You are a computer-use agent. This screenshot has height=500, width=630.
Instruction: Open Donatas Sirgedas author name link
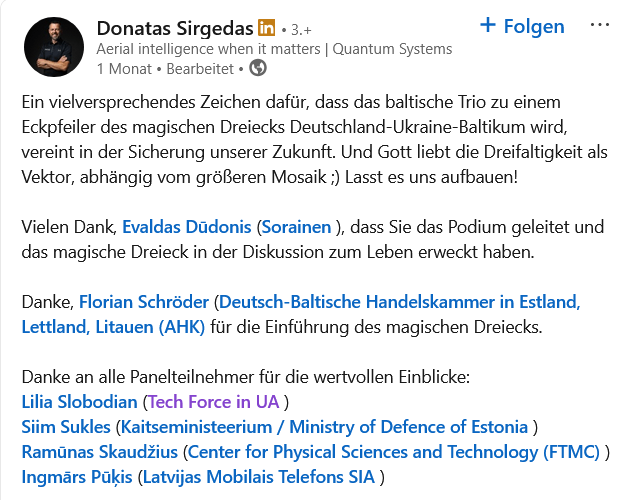click(175, 28)
